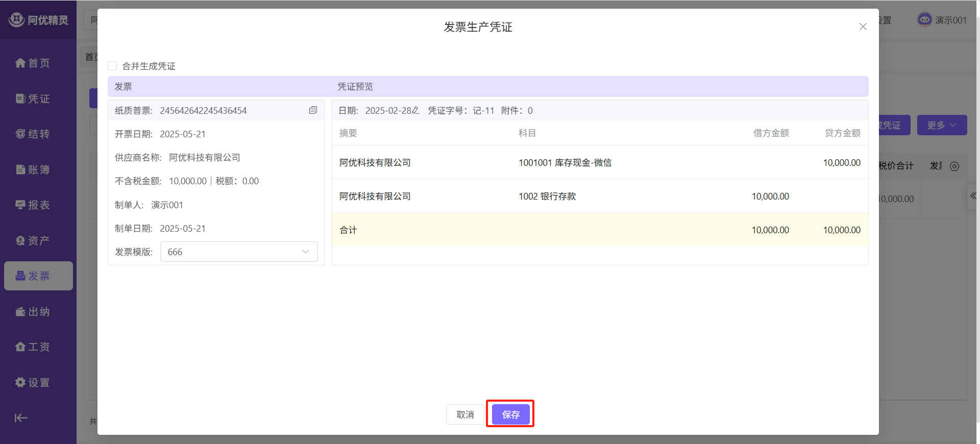Expand the right-side panel double chevron
This screenshot has height=444, width=980.
(x=973, y=196)
